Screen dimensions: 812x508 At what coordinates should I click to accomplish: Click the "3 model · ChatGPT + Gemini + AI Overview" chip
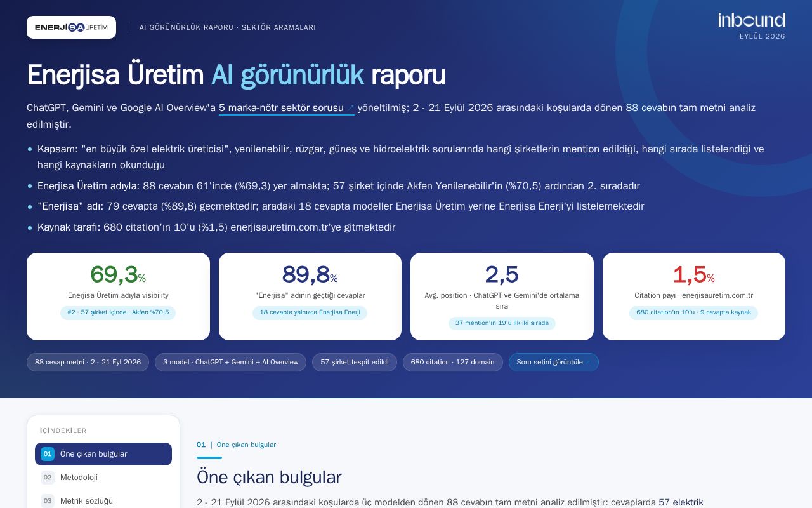230,362
